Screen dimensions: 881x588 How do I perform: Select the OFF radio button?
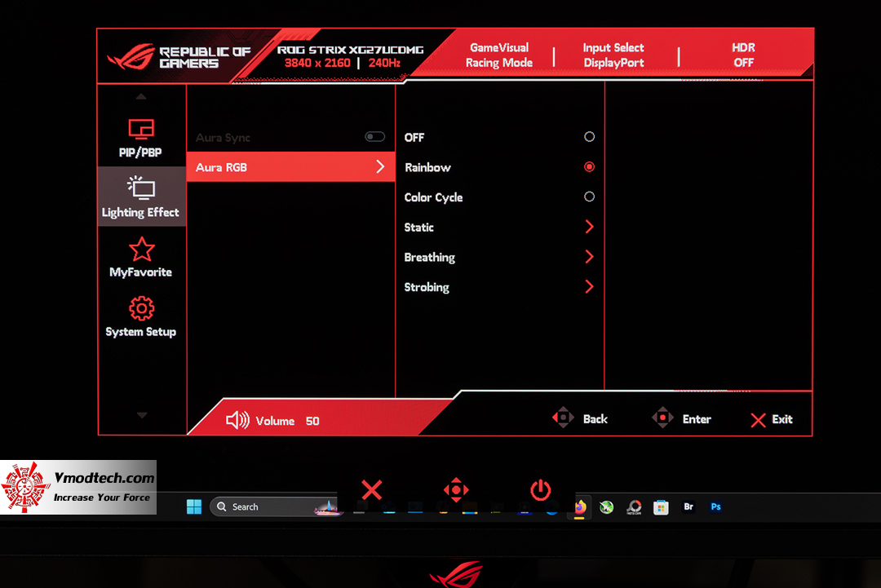[589, 136]
